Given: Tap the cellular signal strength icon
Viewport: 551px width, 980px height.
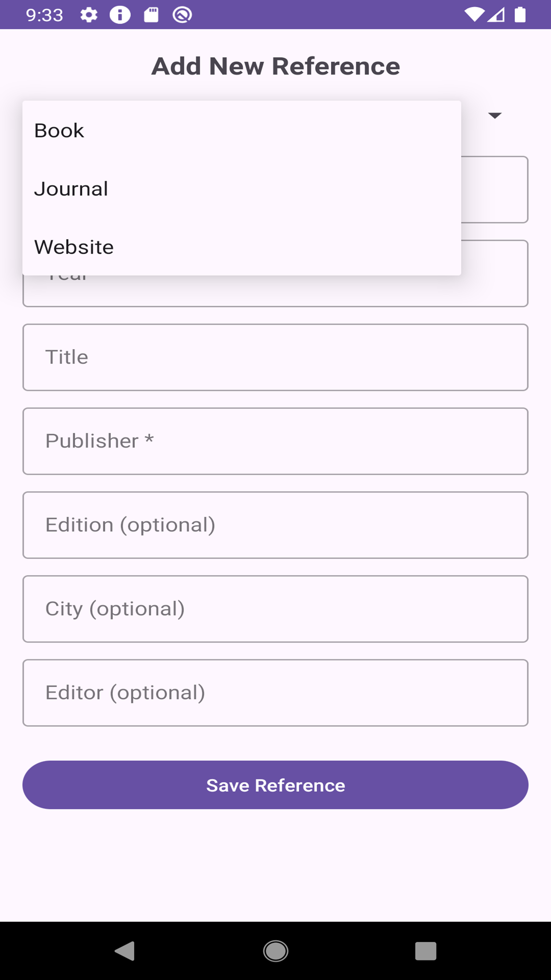Looking at the screenshot, I should click(496, 15).
